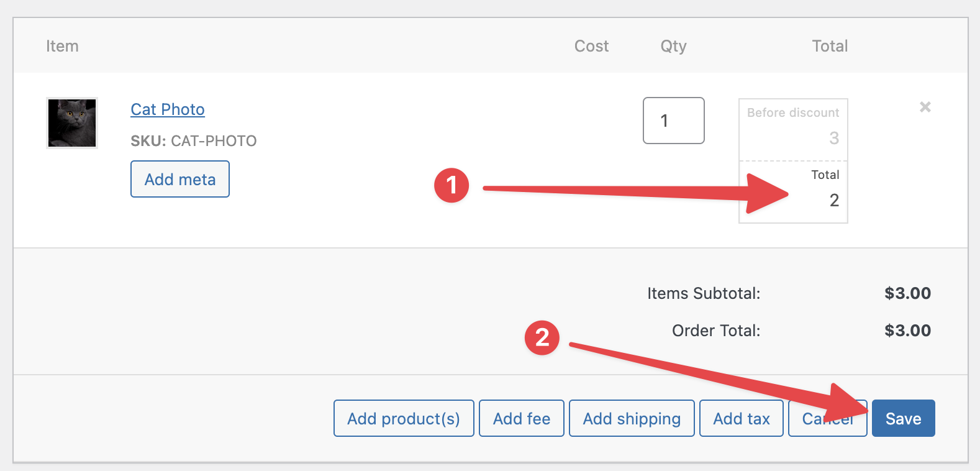Viewport: 980px width, 471px height.
Task: Hit the Add tax button
Action: (741, 418)
